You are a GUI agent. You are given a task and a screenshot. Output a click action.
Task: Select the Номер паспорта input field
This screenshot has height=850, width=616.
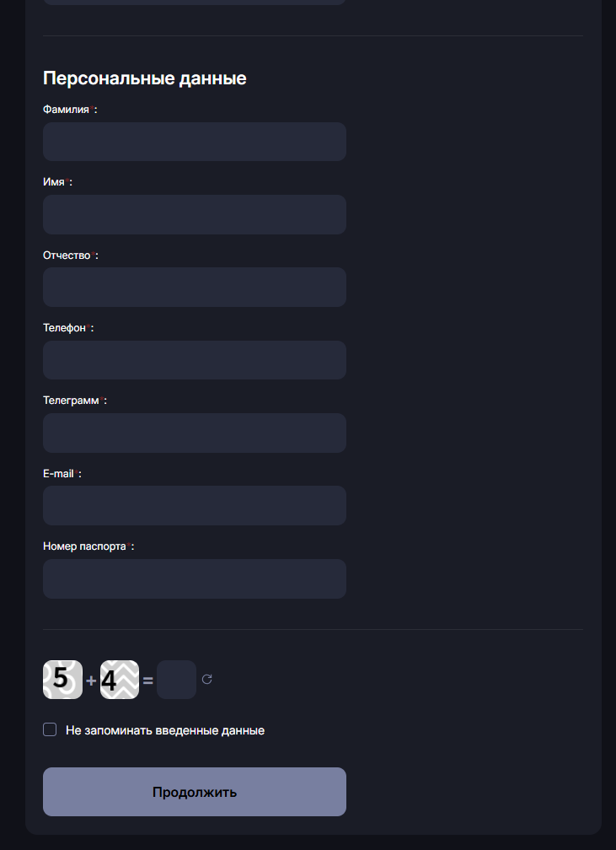tap(195, 578)
